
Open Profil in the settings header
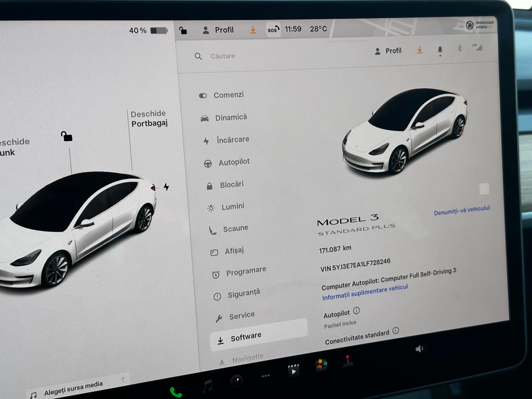tap(388, 51)
